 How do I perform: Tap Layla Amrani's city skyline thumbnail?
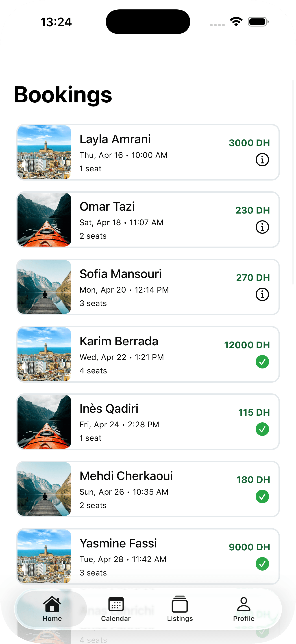[44, 152]
